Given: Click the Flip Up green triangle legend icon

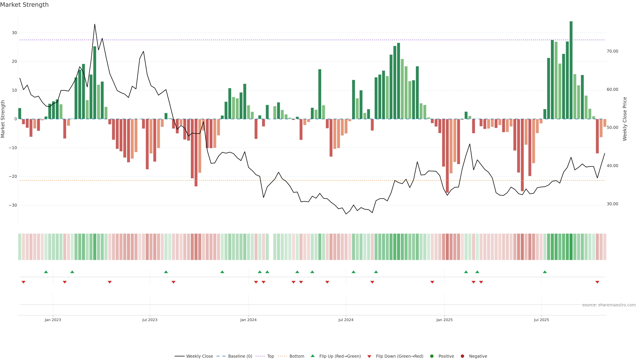Looking at the screenshot, I should click(312, 356).
